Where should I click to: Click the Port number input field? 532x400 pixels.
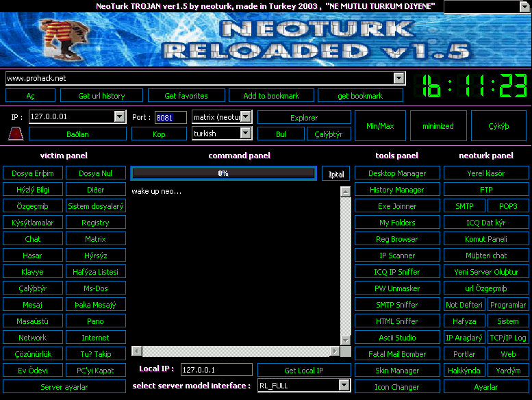(170, 118)
